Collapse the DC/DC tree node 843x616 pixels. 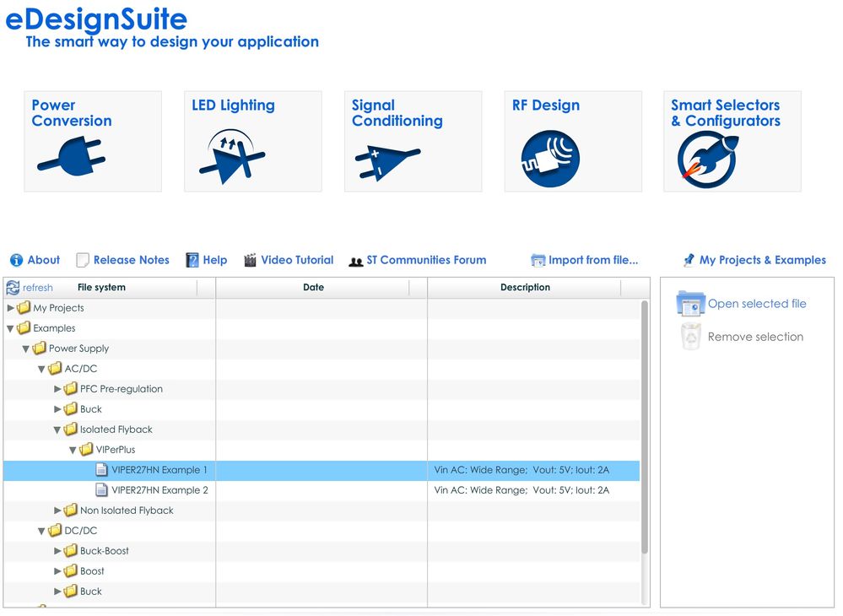[41, 531]
